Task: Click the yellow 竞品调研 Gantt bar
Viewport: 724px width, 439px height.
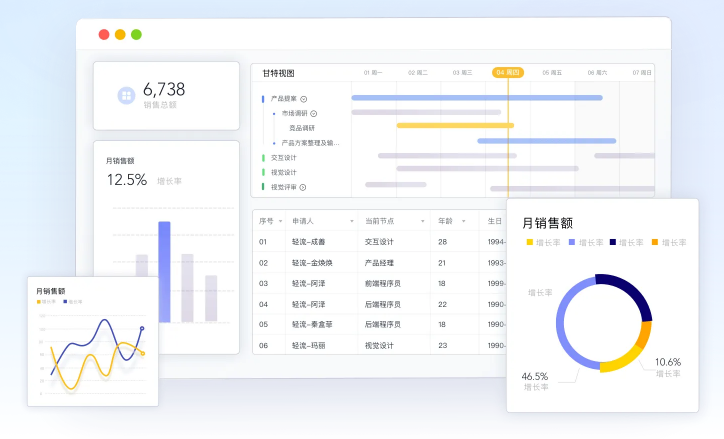Action: 455,125
